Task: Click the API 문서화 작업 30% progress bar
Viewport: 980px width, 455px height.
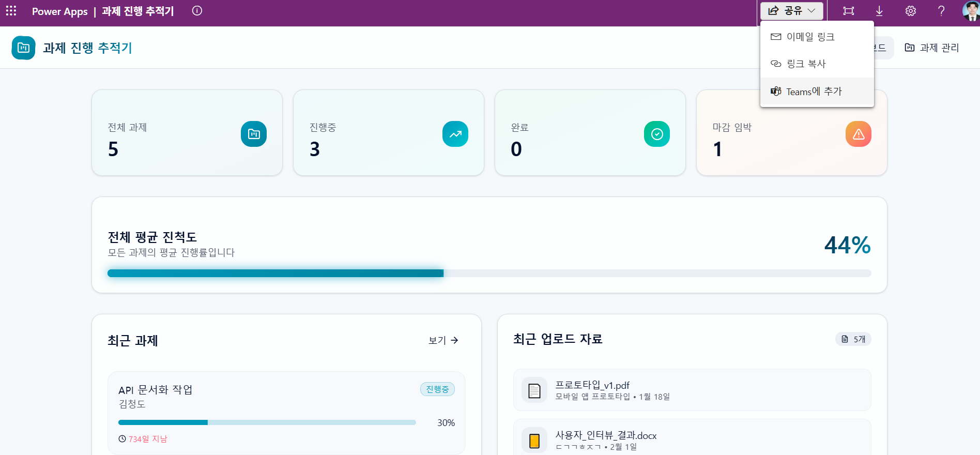Action: tap(267, 422)
